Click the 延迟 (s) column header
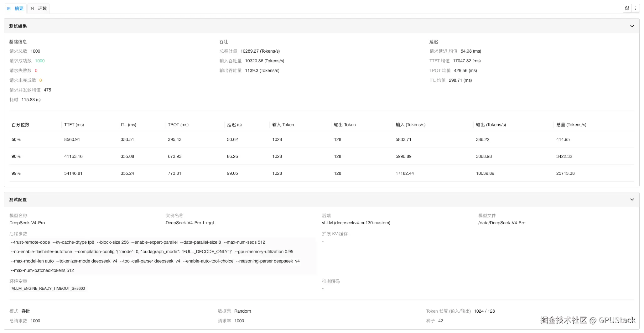The width and height of the screenshot is (644, 333). click(234, 125)
